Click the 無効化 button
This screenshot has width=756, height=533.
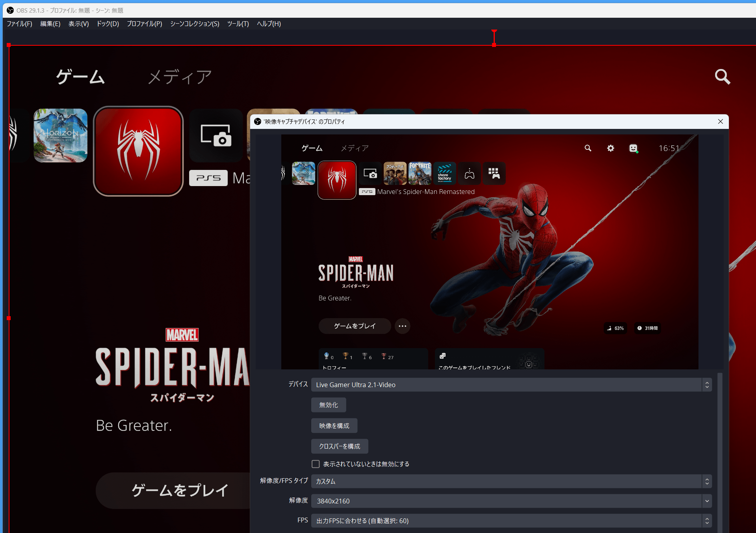pyautogui.click(x=329, y=405)
